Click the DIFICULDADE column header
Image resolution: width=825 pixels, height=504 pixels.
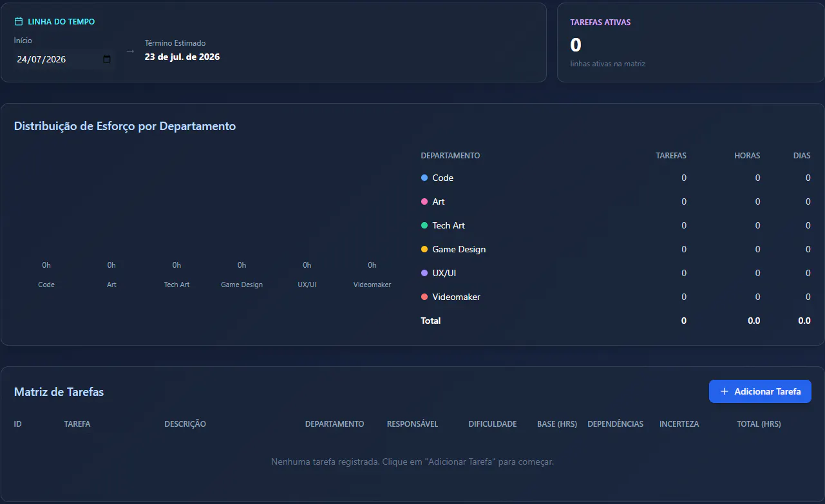click(x=493, y=424)
